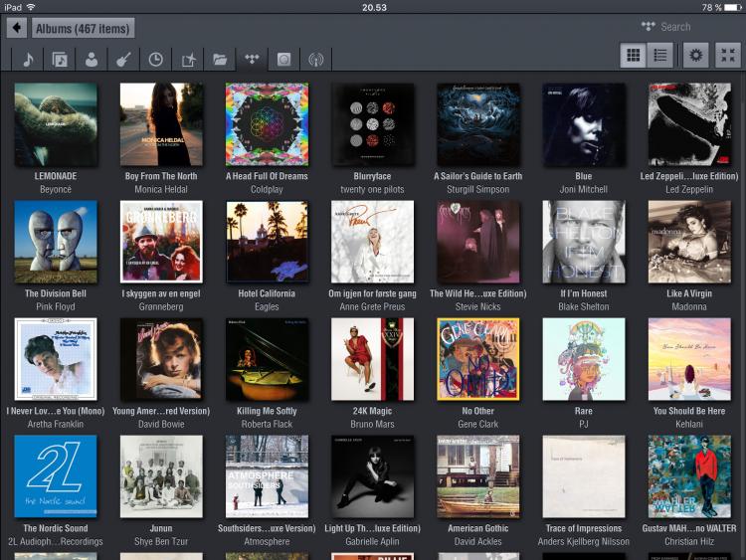This screenshot has height=560, width=746.
Task: Switch to list view
Action: 660,55
